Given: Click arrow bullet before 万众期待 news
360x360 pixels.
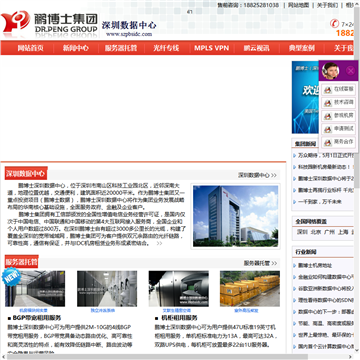Looking at the screenshot, I should pyautogui.click(x=295, y=155).
